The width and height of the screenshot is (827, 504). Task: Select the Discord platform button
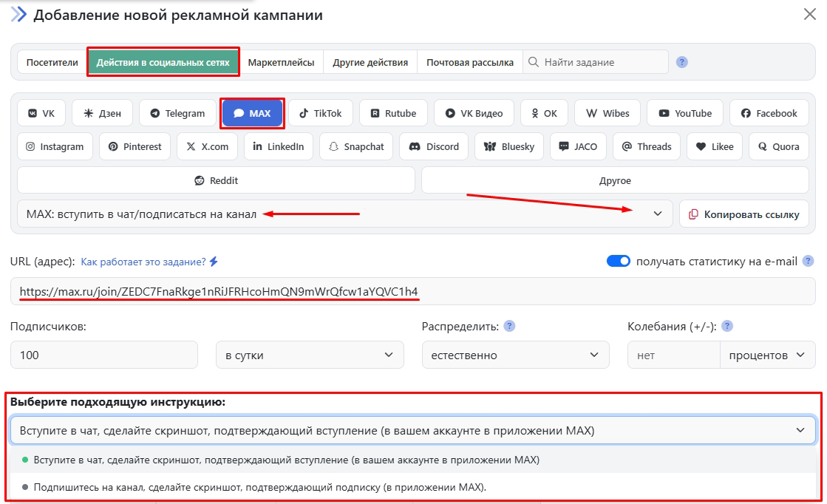click(434, 146)
